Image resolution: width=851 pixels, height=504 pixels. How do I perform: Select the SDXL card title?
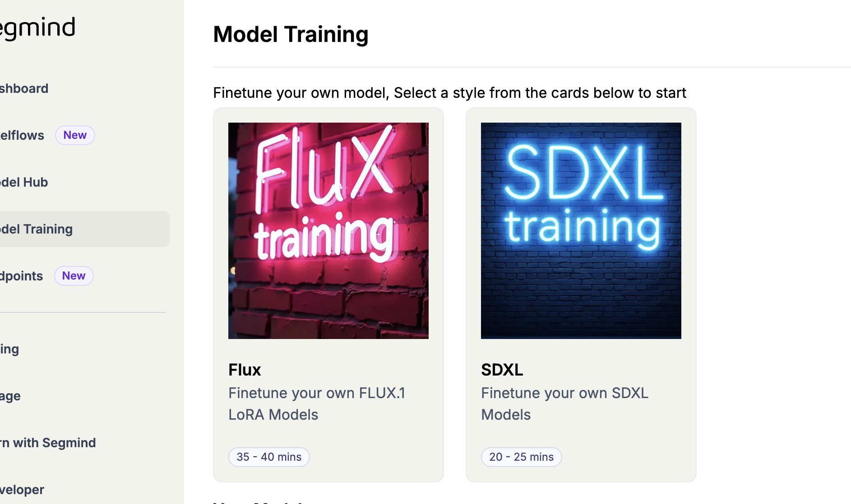pos(502,370)
